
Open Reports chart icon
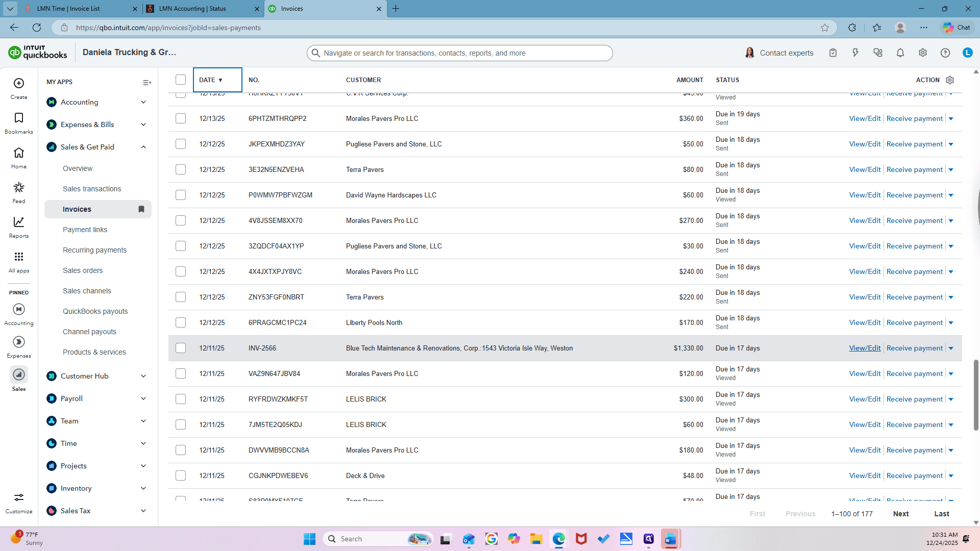[x=19, y=222]
